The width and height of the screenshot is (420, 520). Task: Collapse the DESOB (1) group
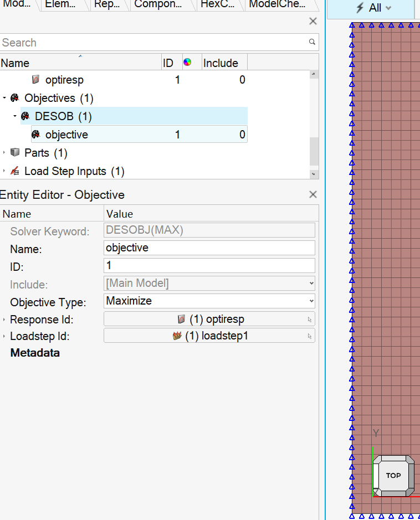point(15,116)
